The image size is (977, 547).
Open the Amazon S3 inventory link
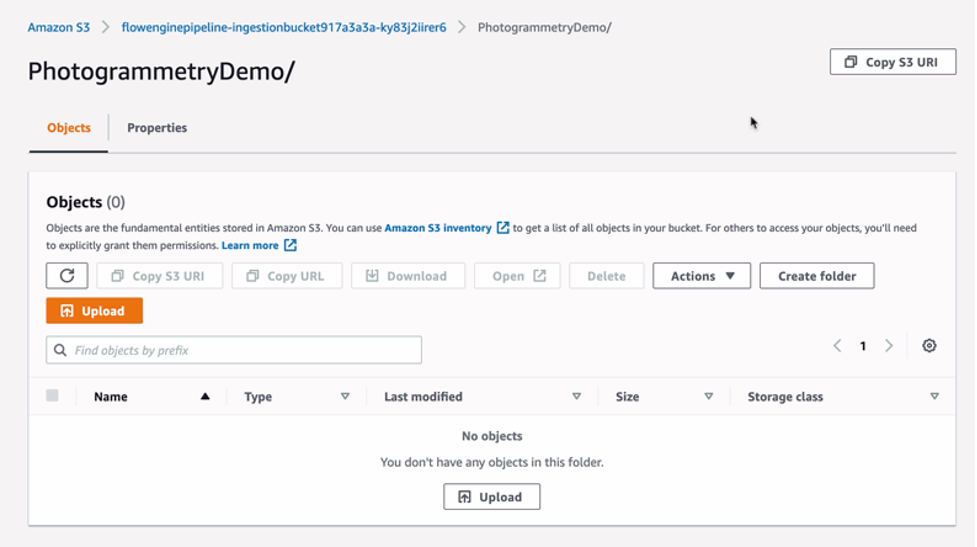(438, 228)
